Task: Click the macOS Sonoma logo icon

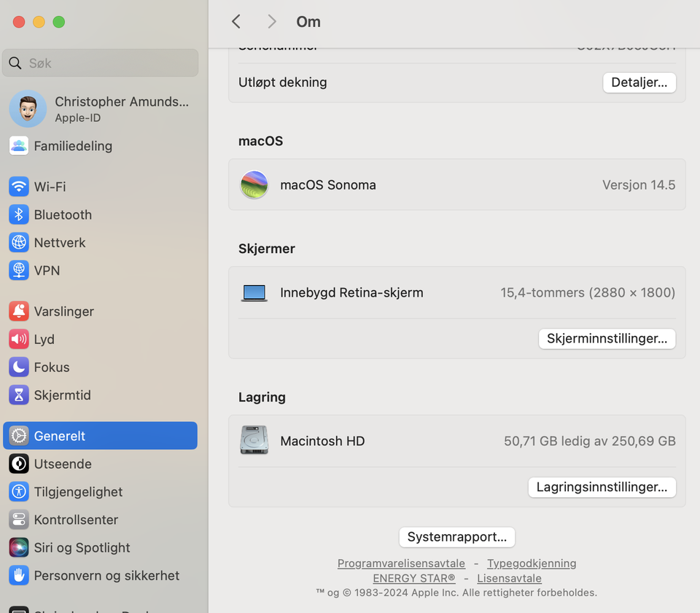Action: 254,184
